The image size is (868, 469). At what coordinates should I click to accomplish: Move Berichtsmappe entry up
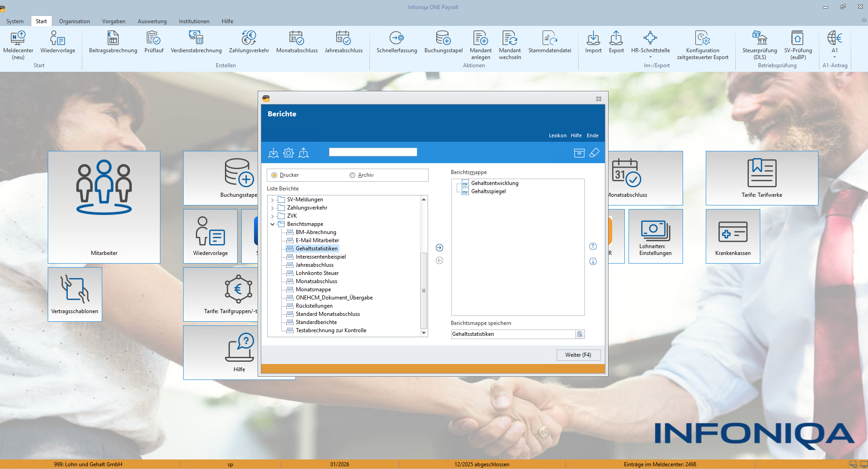(593, 246)
